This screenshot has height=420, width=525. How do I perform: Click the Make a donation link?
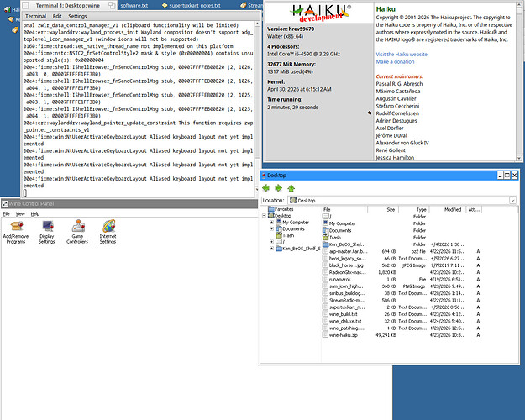395,61
